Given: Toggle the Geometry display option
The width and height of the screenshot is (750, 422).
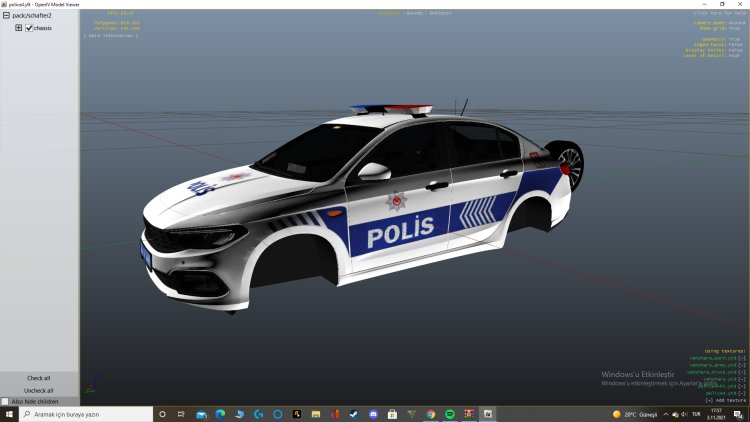Looking at the screenshot, I should pyautogui.click(x=721, y=39).
